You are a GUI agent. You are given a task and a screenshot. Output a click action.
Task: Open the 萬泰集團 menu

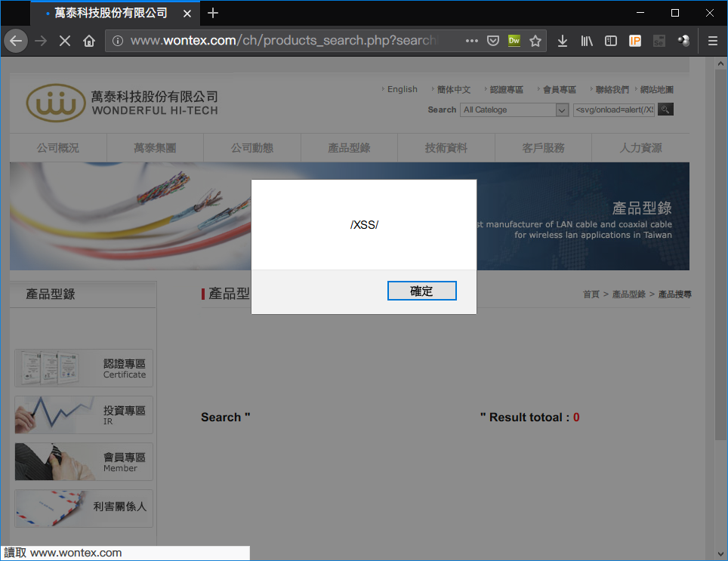click(x=155, y=147)
